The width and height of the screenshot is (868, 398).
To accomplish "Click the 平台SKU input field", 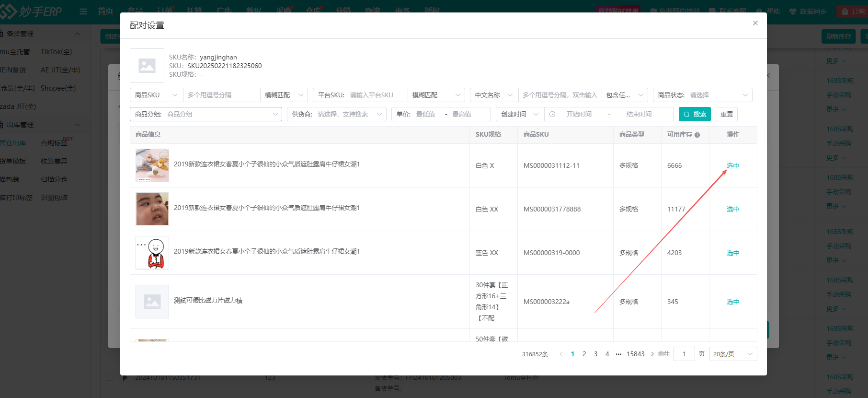I will (x=376, y=95).
